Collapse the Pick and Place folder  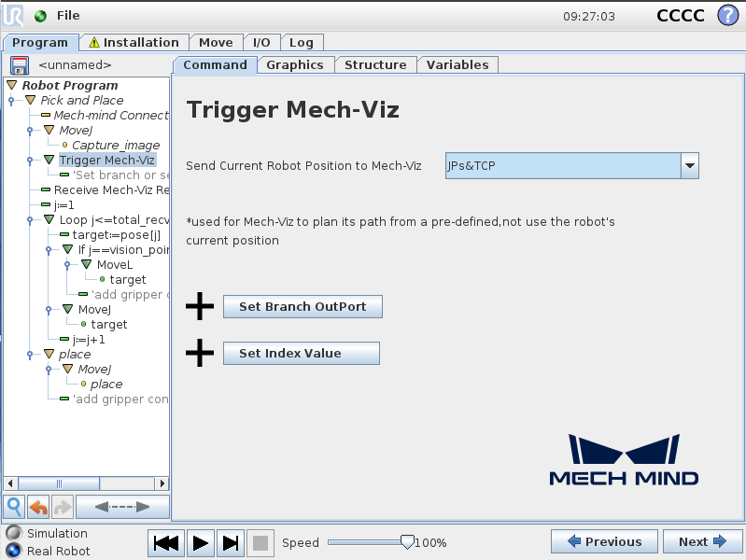[x=31, y=100]
